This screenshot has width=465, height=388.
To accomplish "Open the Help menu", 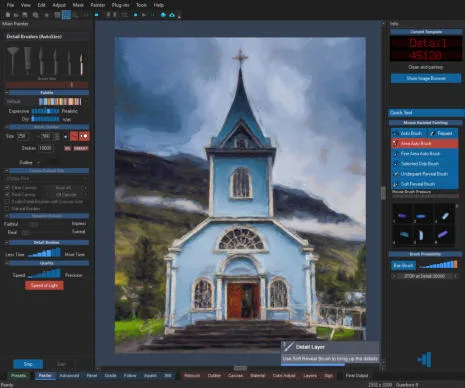I will click(x=158, y=5).
